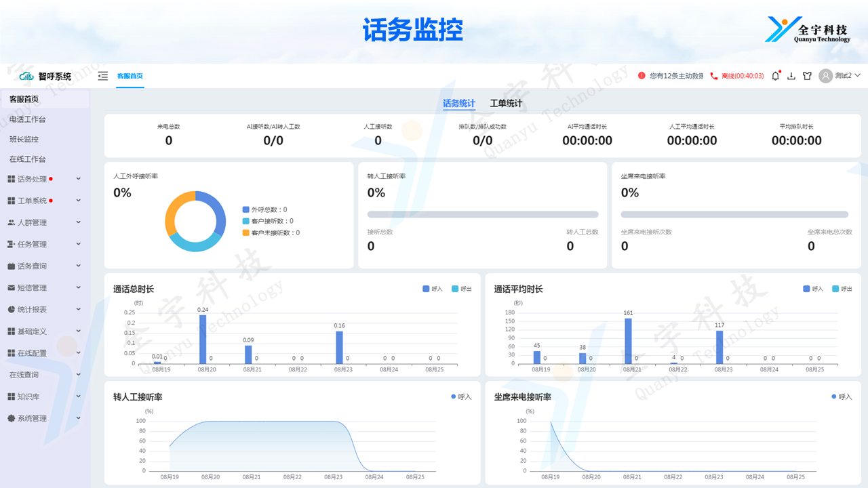This screenshot has height=488, width=868.
Task: Open 电话工作台 from the sidebar
Action: [28, 119]
